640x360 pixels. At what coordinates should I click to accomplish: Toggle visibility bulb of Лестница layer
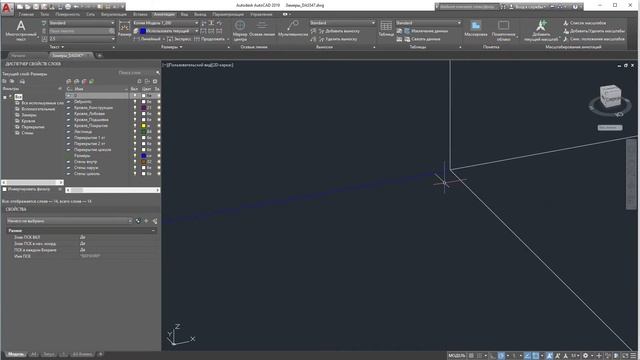tap(135, 132)
